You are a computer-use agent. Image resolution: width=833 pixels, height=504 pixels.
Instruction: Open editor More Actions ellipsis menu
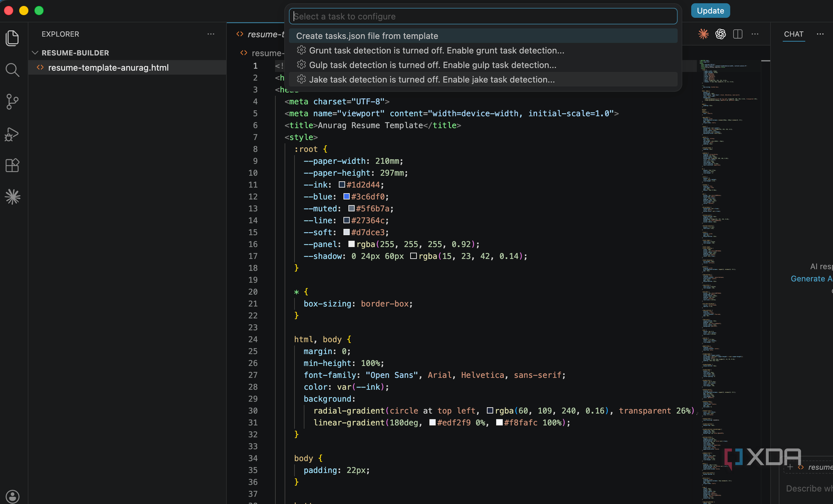(x=755, y=34)
